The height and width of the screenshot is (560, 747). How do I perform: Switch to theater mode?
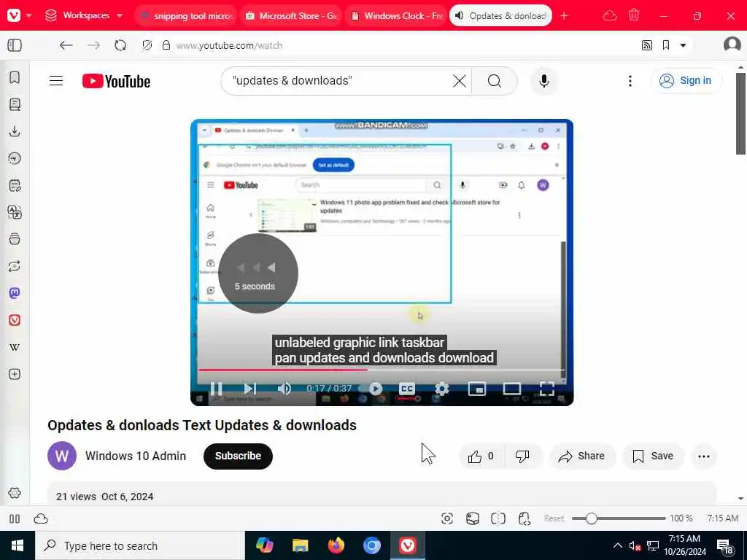[x=511, y=389]
